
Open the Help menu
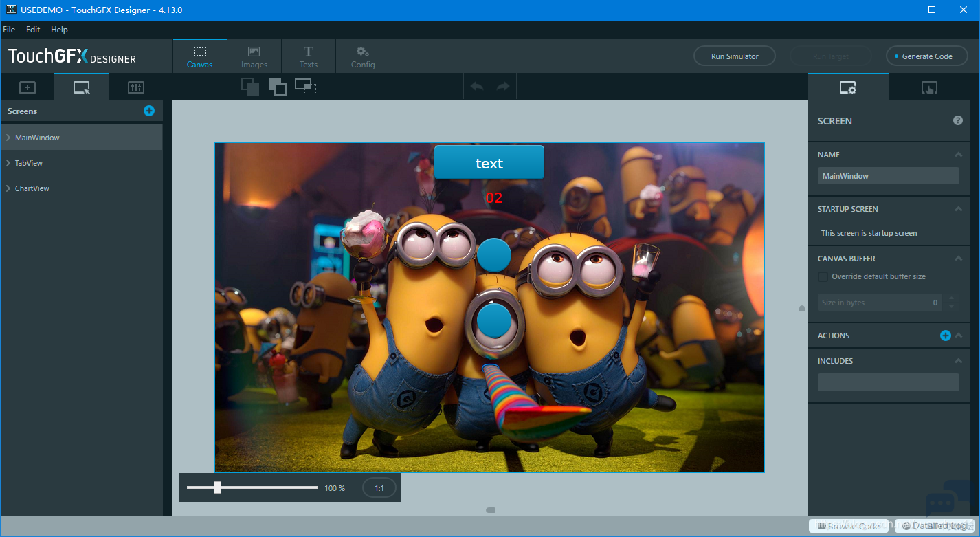pyautogui.click(x=60, y=30)
